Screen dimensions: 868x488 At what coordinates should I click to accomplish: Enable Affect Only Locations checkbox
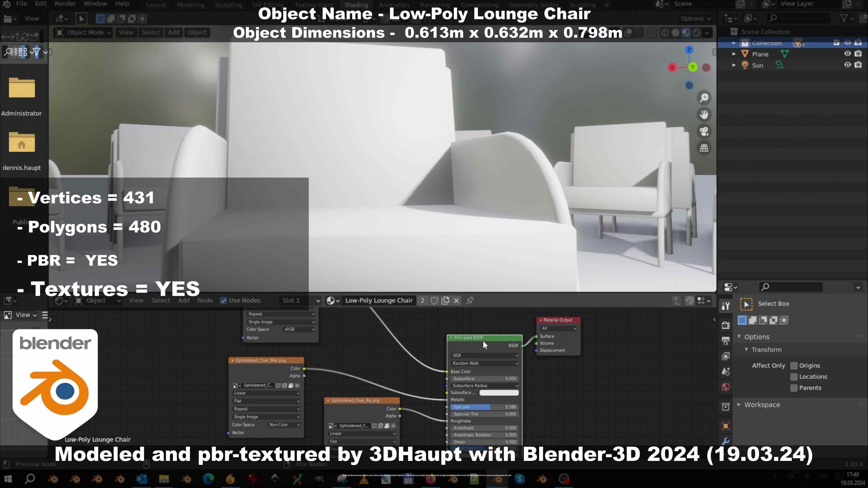click(794, 377)
